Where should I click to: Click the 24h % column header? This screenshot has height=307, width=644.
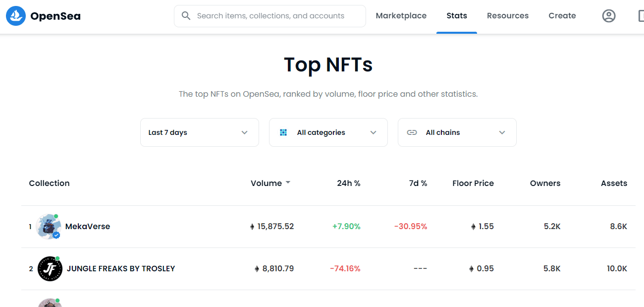pyautogui.click(x=349, y=183)
